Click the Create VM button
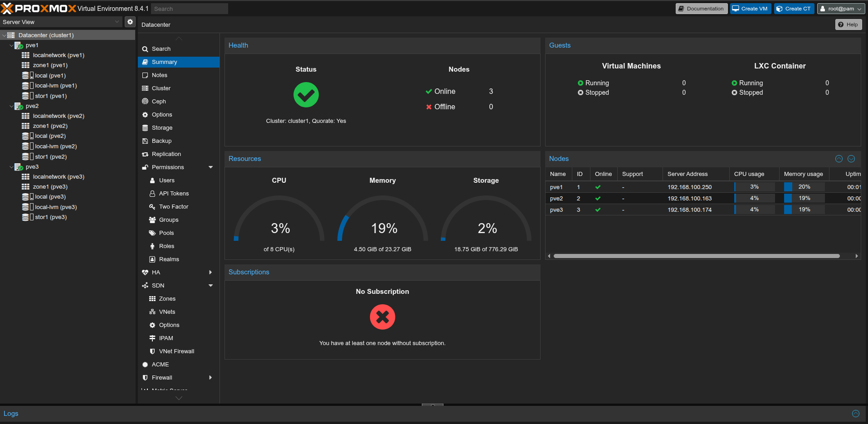Screen dimensions: 868x424 point(750,9)
